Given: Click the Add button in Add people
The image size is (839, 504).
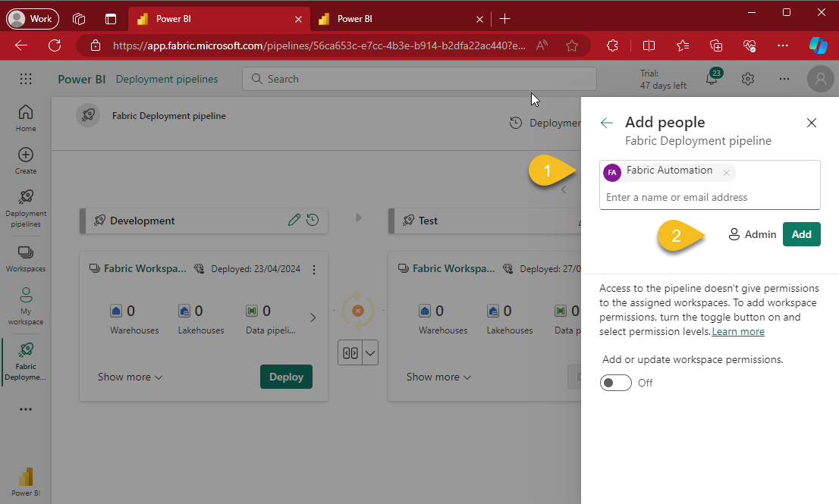Looking at the screenshot, I should tap(801, 233).
